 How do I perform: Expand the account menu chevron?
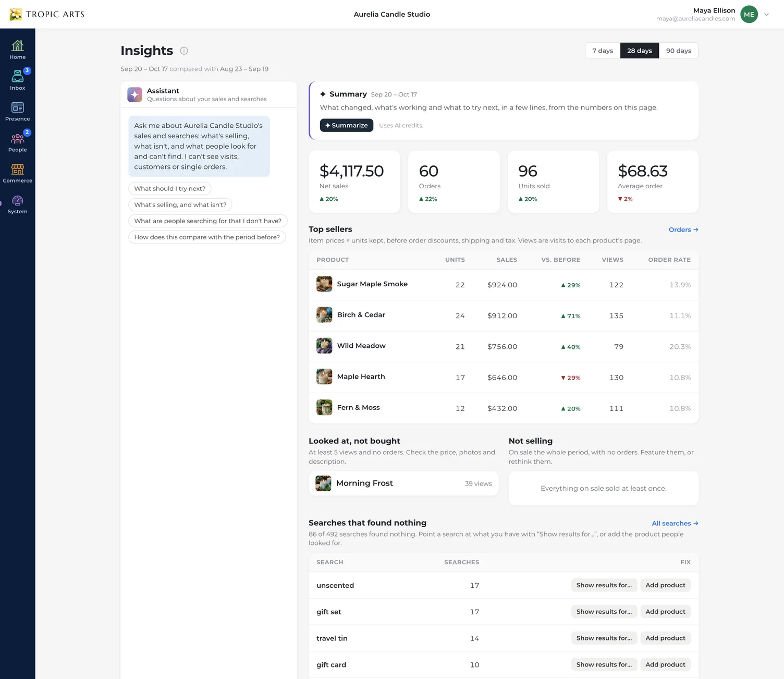click(x=766, y=15)
